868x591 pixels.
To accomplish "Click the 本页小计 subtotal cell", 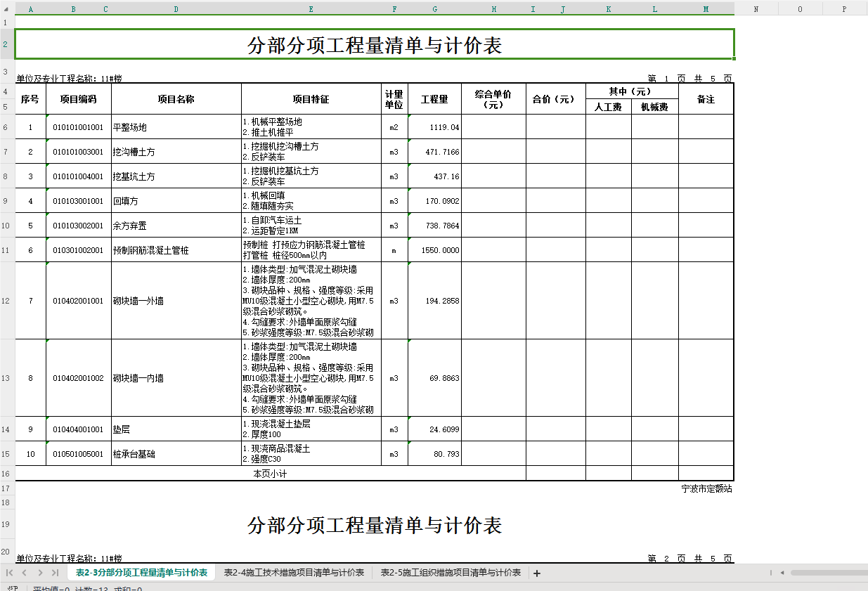I will (x=271, y=474).
